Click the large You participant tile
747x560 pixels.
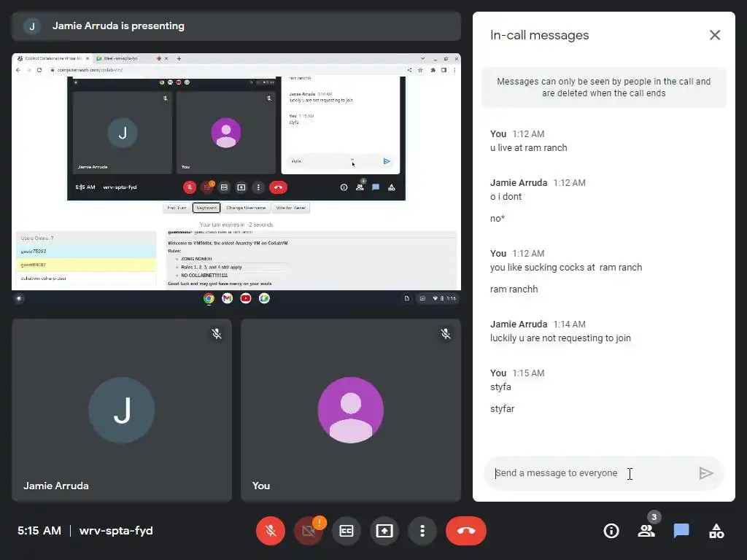point(351,410)
